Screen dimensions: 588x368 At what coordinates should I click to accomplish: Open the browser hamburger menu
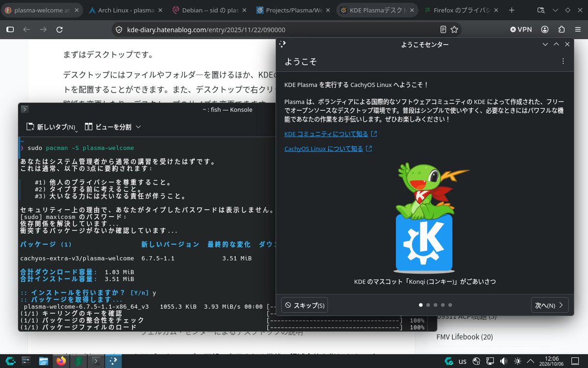click(578, 29)
